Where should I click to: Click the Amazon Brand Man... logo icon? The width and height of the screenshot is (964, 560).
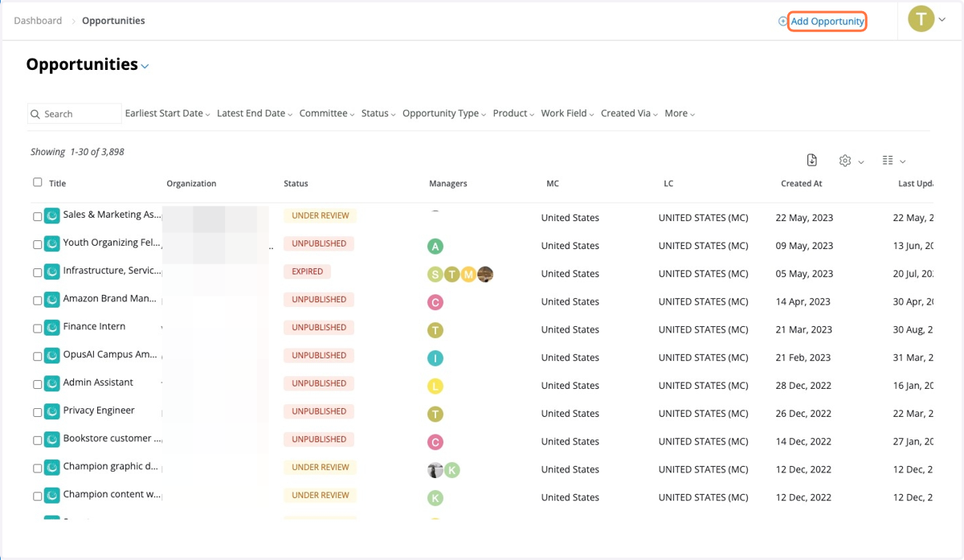click(52, 300)
